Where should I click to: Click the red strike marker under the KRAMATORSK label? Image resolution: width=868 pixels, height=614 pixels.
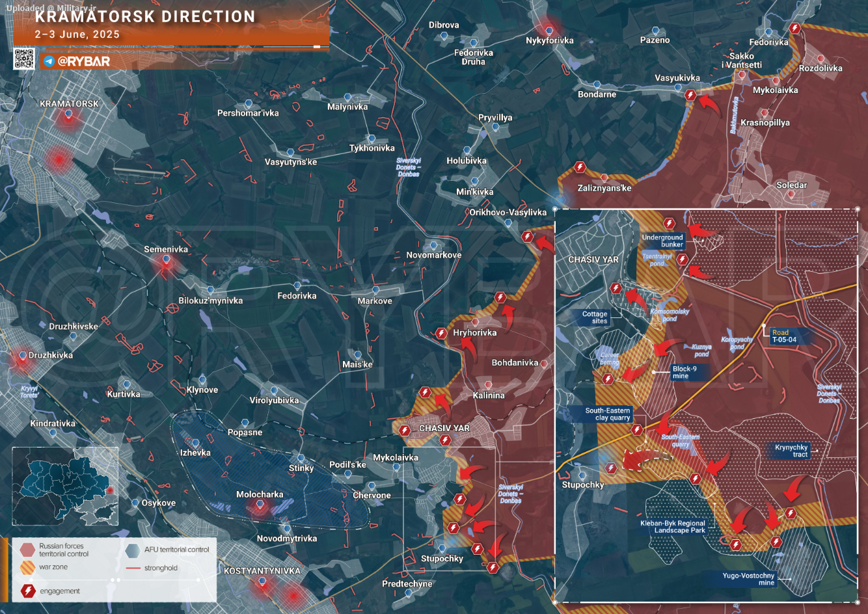[68, 118]
